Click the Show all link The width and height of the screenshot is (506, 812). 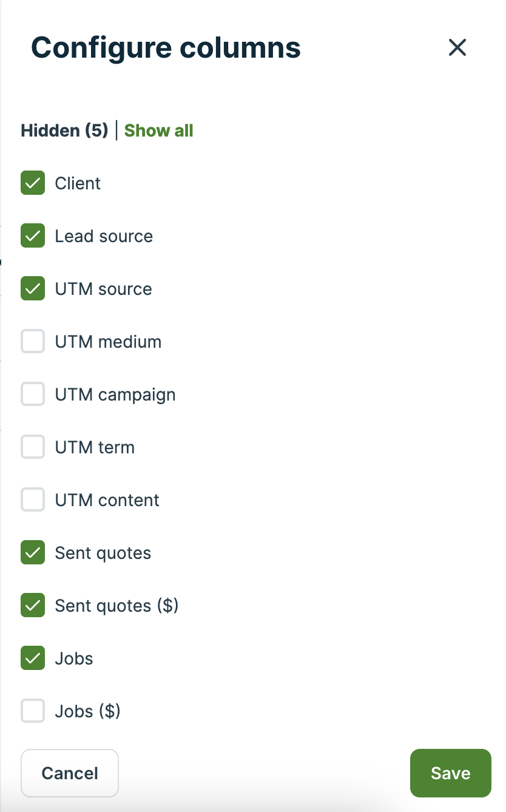coord(158,130)
